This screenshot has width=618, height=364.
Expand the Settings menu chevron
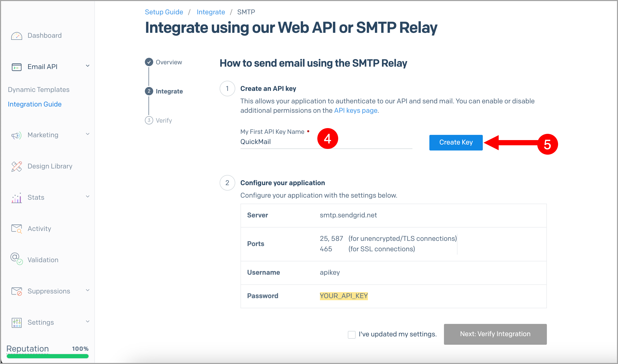click(x=88, y=322)
